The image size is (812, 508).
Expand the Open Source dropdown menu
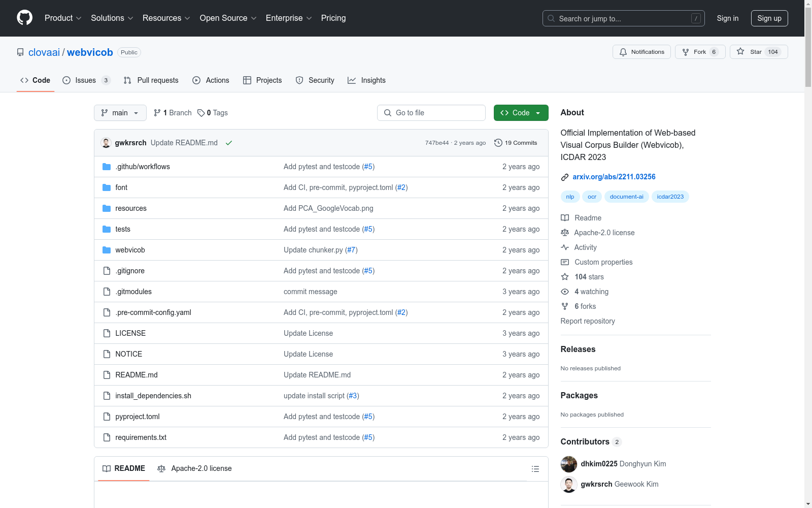[228, 18]
